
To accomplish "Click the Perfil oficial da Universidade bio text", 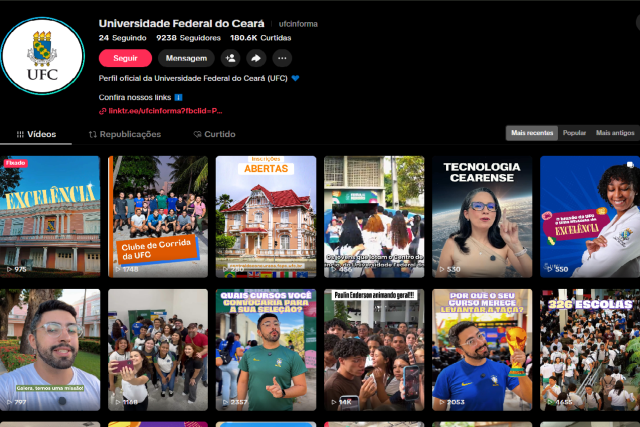I will pyautogui.click(x=193, y=78).
